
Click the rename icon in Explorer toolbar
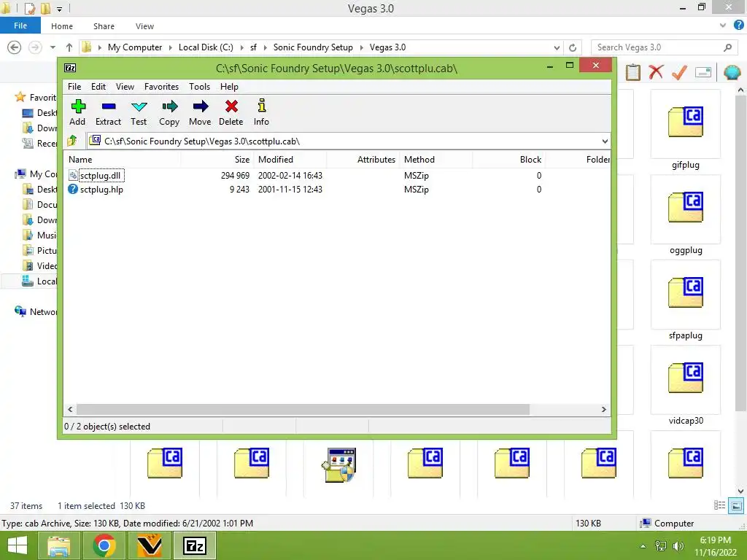point(703,72)
